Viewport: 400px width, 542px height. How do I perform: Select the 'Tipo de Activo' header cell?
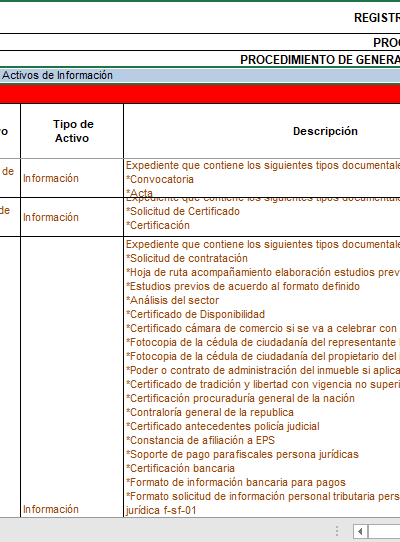72,131
